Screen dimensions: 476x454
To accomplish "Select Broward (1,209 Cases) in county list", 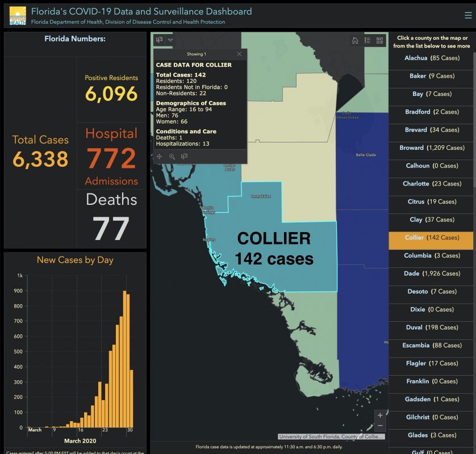I will click(432, 148).
